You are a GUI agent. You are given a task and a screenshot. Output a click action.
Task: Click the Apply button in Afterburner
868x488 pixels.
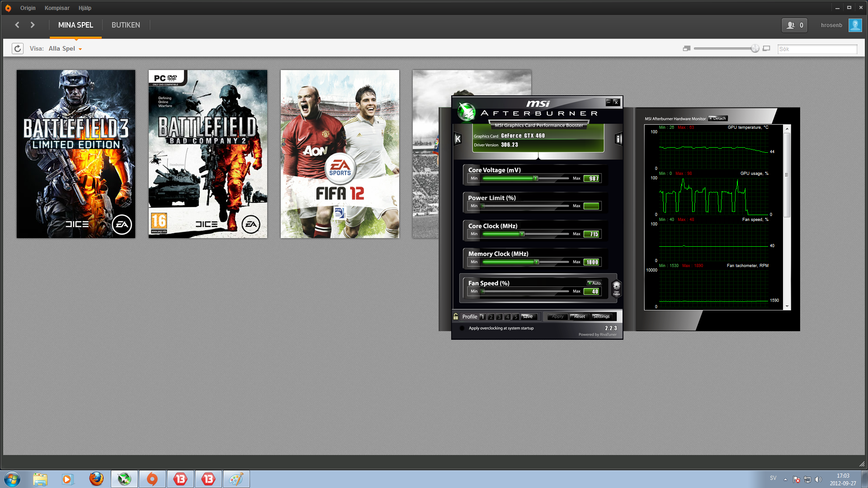[x=557, y=317]
